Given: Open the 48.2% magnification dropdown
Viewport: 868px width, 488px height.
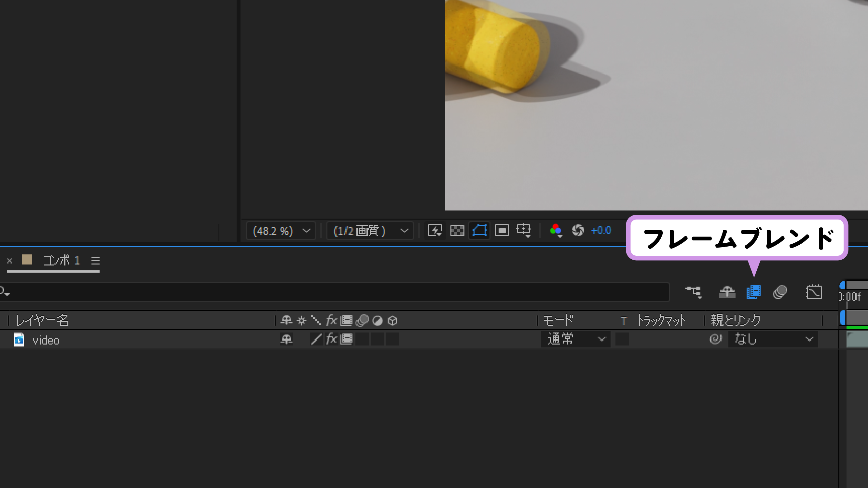Looking at the screenshot, I should click(x=281, y=231).
